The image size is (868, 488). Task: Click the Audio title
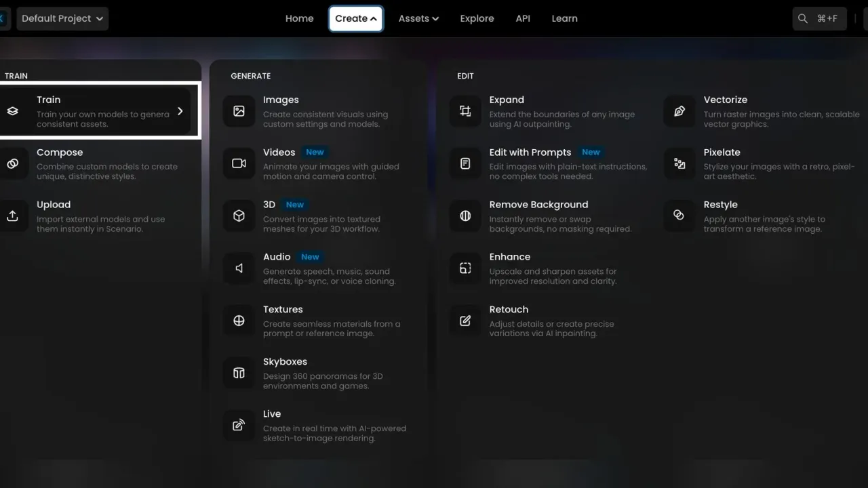coord(277,257)
